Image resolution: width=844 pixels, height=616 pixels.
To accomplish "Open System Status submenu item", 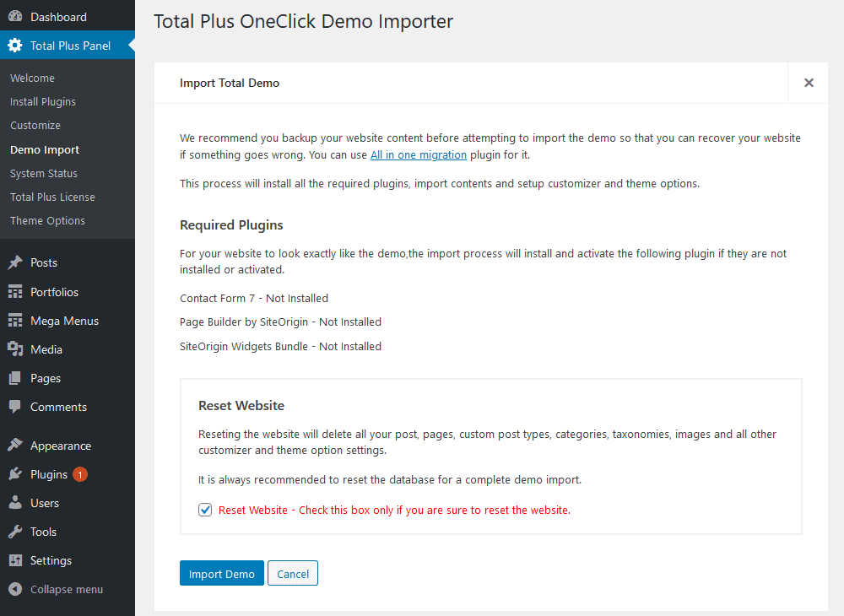I will pos(44,173).
